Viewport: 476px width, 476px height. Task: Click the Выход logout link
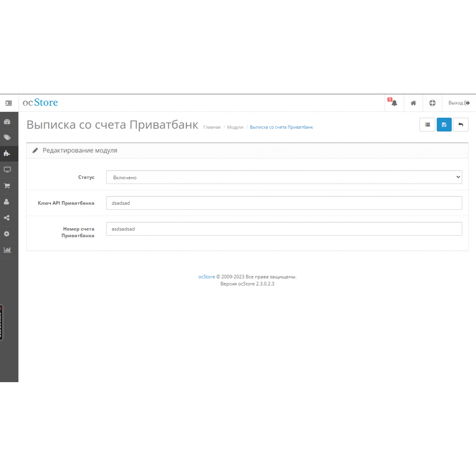click(x=459, y=103)
